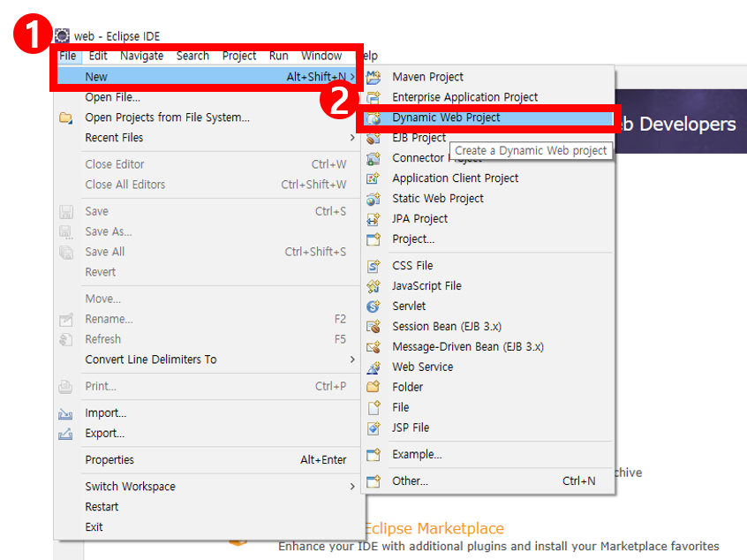
Task: Choose Static Web Project
Action: coord(487,199)
